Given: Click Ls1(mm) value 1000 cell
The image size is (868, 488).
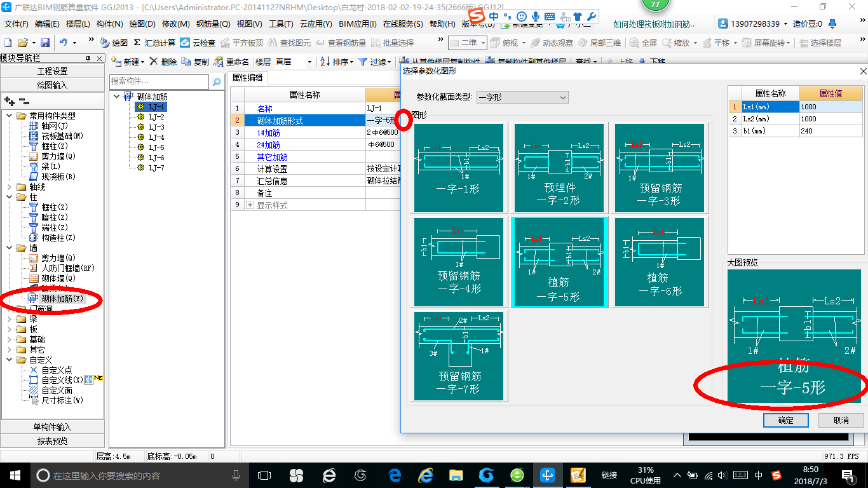Looking at the screenshot, I should (831, 107).
